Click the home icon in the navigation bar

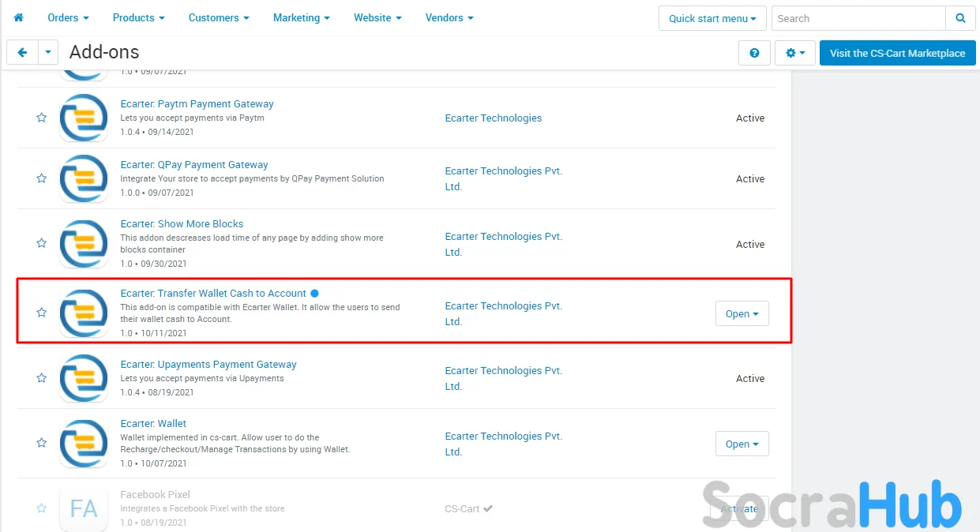(19, 17)
